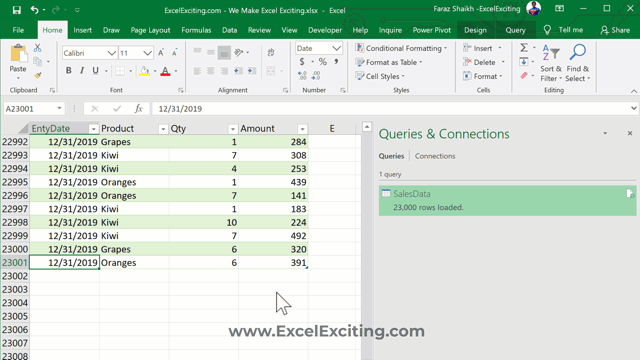Switch to the Query ribbon tab
640x360 pixels.
[516, 30]
